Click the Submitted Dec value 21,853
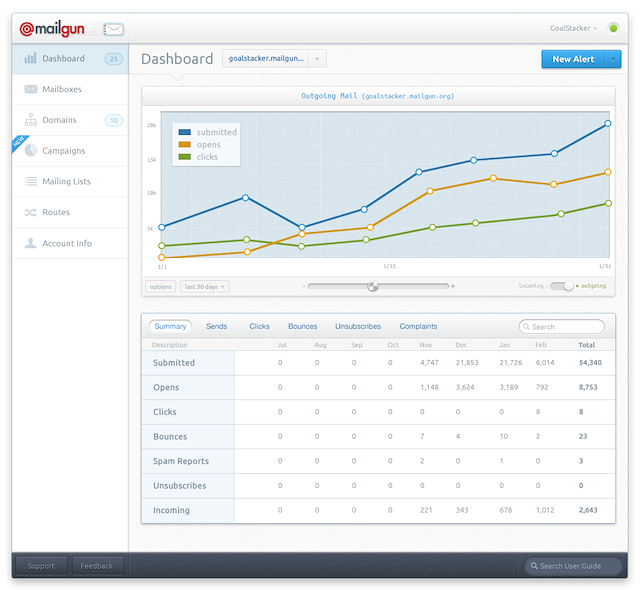The height and width of the screenshot is (590, 640). [x=467, y=362]
